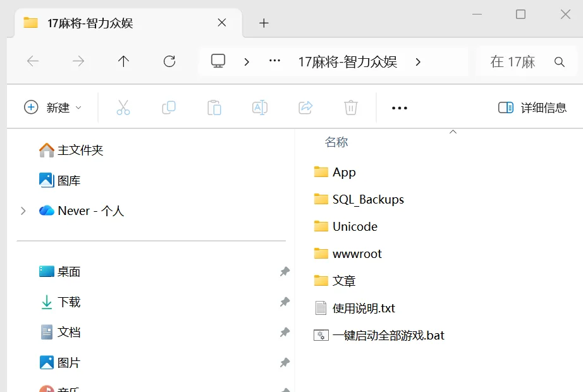Expand chevron after 17麻将-智力众娱 breadcrumb

pos(418,62)
